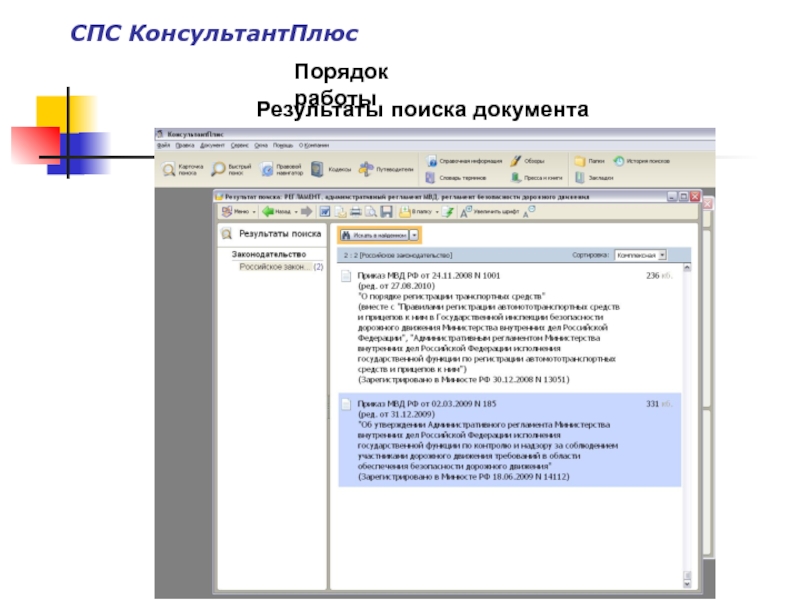800x600 pixels.
Task: Click the green lightning document icon
Action: [x=448, y=212]
